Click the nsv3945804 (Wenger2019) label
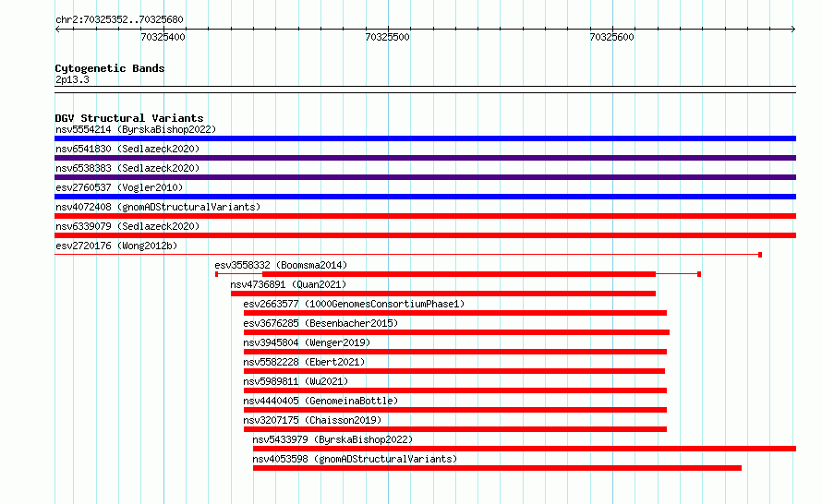822x504 pixels. [x=307, y=342]
